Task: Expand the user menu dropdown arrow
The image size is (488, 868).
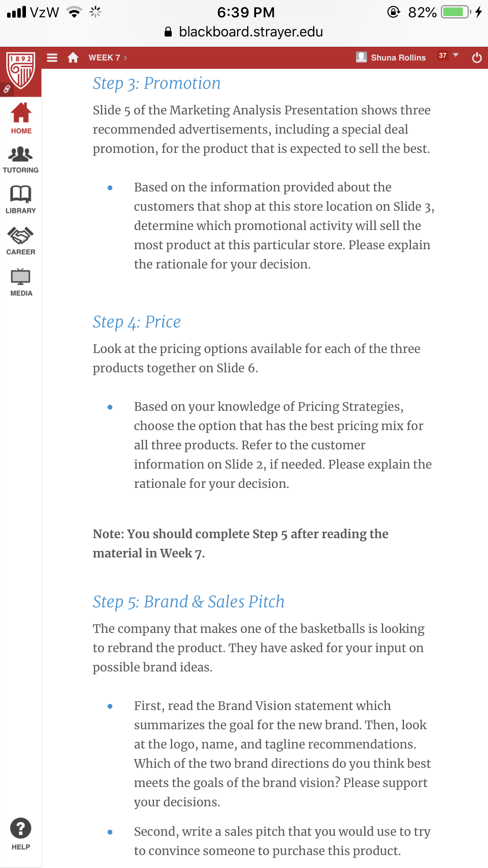Action: pos(456,55)
